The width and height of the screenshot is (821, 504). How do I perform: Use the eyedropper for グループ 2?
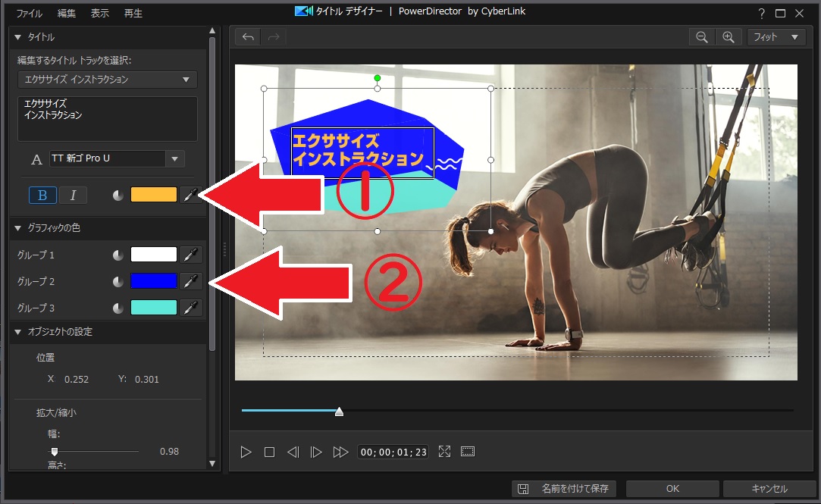click(x=190, y=281)
